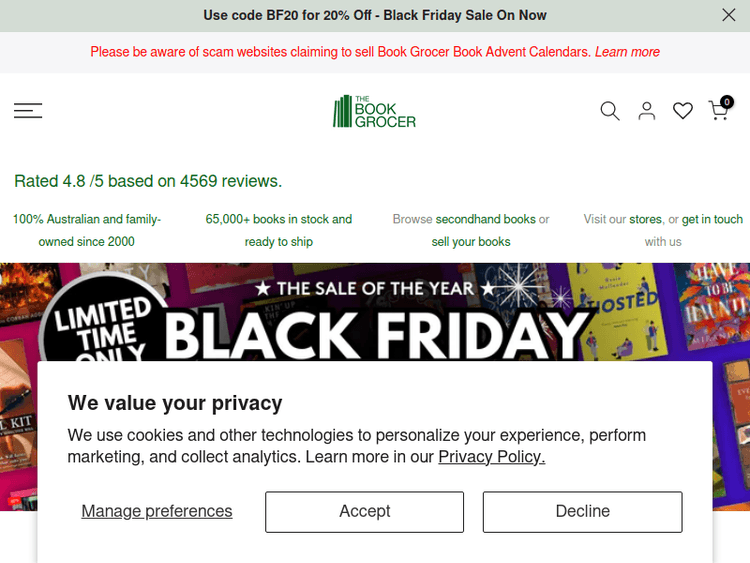Click the 4569 reviews rating text
750x563 pixels.
[148, 181]
